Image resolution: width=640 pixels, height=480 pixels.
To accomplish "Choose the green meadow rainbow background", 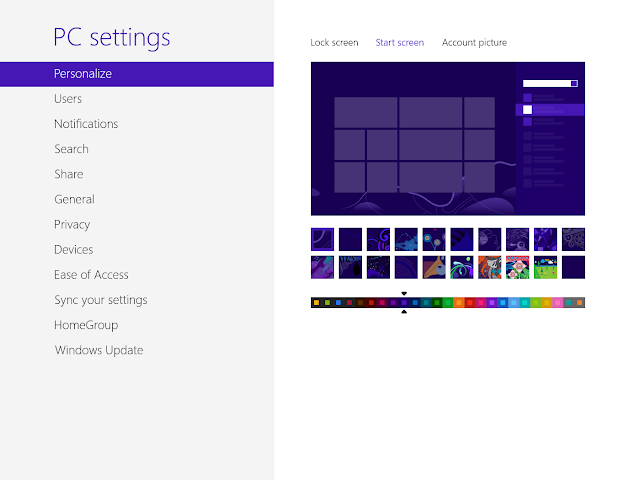I will coord(545,267).
